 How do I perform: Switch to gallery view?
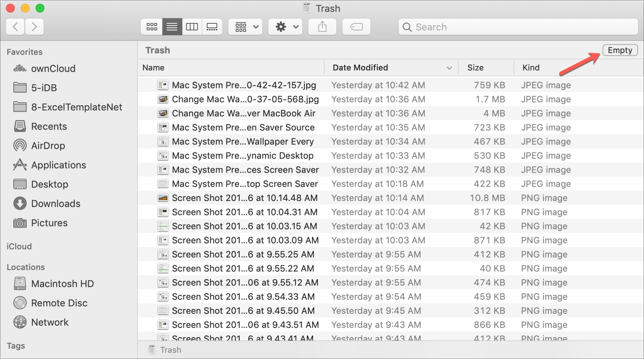click(x=212, y=27)
